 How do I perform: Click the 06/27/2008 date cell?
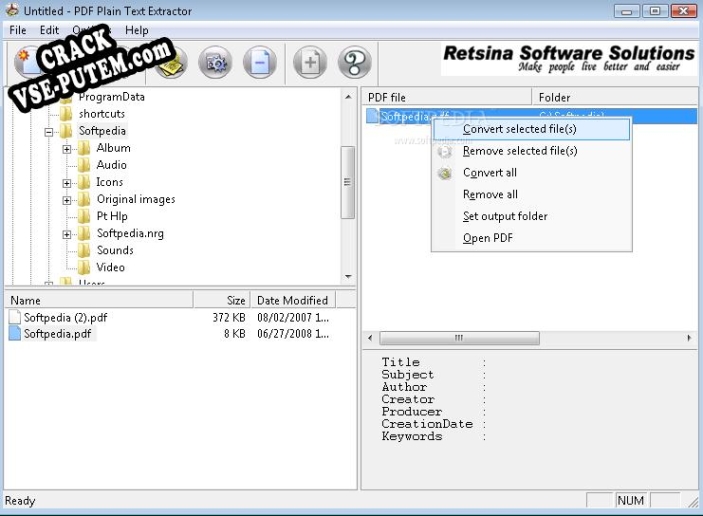(293, 334)
